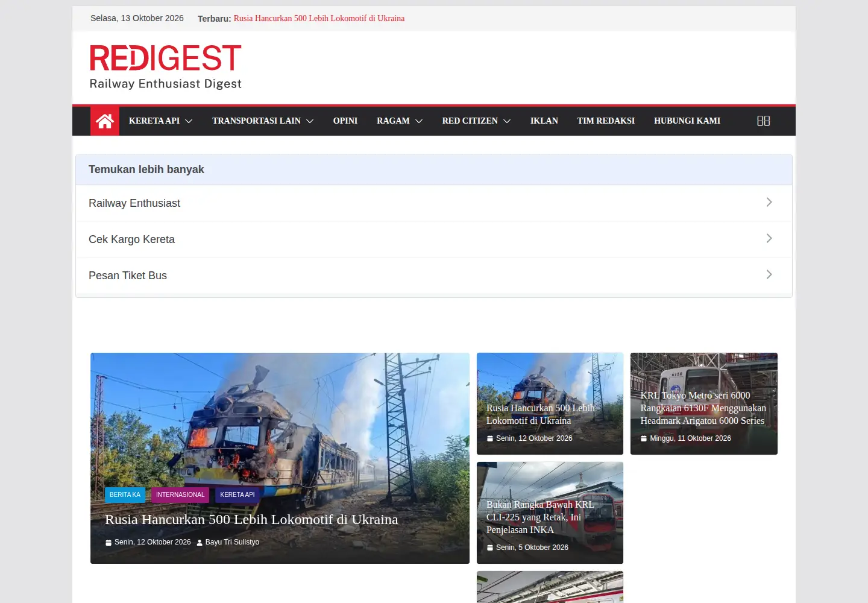The height and width of the screenshot is (603, 868).
Task: Open the Pesan Tiket Bus row
Action: pos(434,276)
